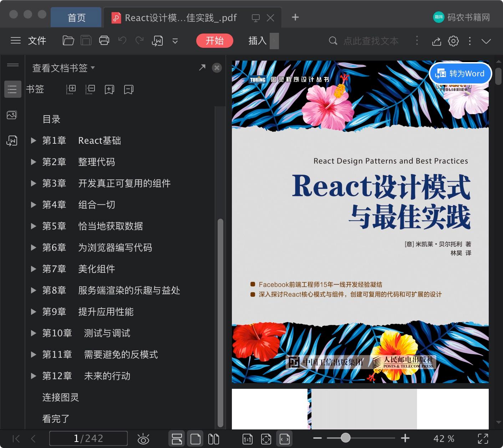Click collapse all bookmarks icon

(x=90, y=89)
